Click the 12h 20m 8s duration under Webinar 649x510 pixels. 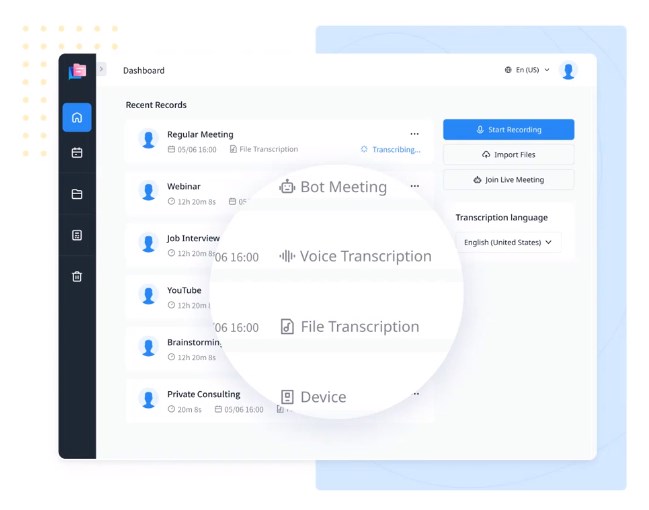(192, 202)
